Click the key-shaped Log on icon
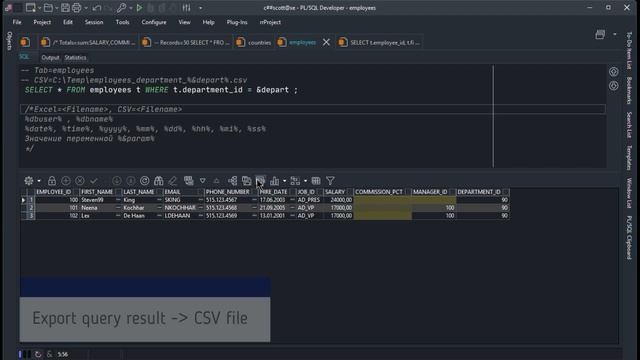The height and width of the screenshot is (360, 640). coord(121,8)
